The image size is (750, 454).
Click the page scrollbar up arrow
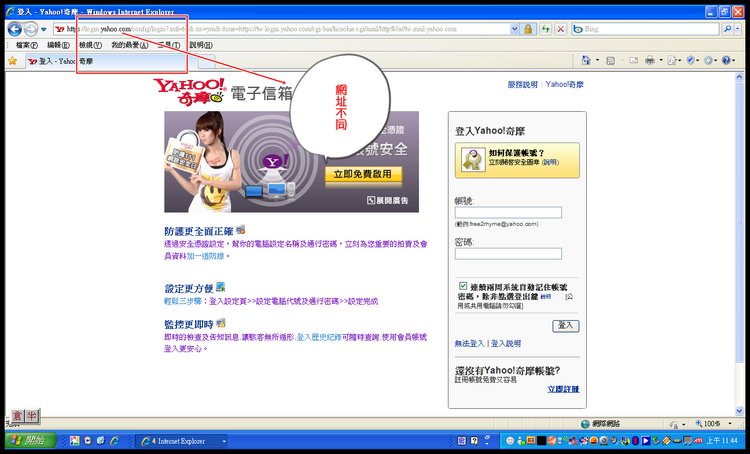point(739,77)
